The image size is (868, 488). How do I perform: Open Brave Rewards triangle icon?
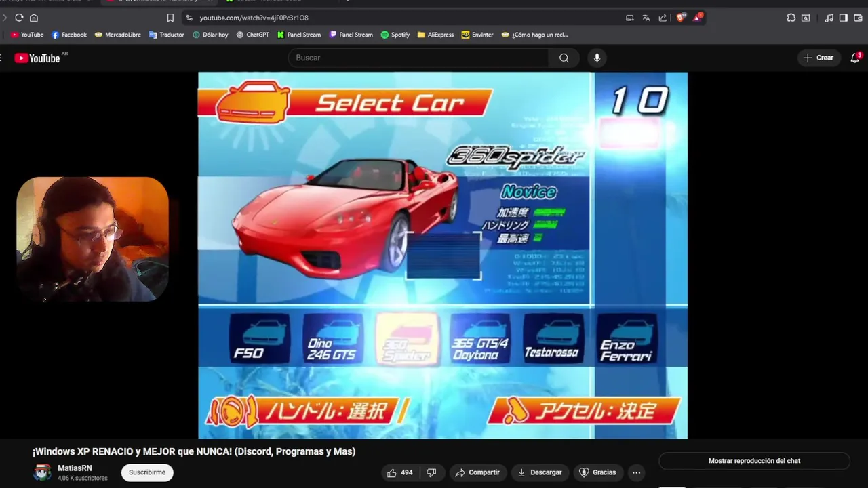coord(697,17)
